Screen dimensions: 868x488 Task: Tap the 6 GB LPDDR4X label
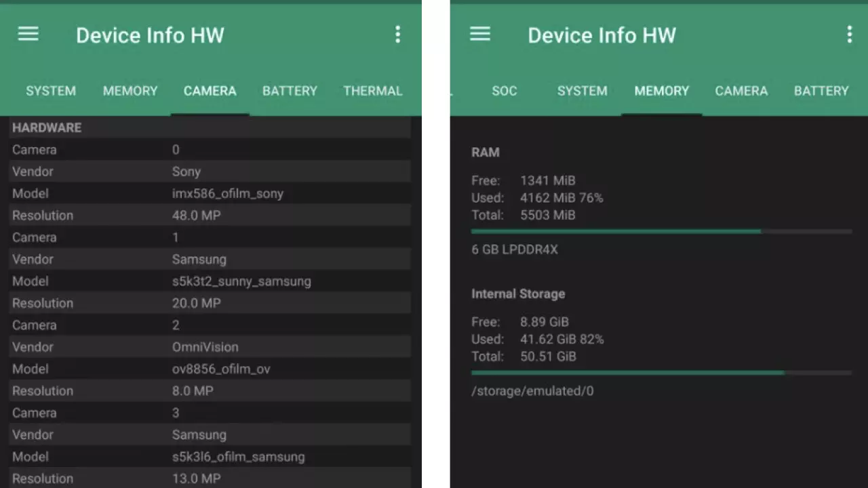coord(515,249)
